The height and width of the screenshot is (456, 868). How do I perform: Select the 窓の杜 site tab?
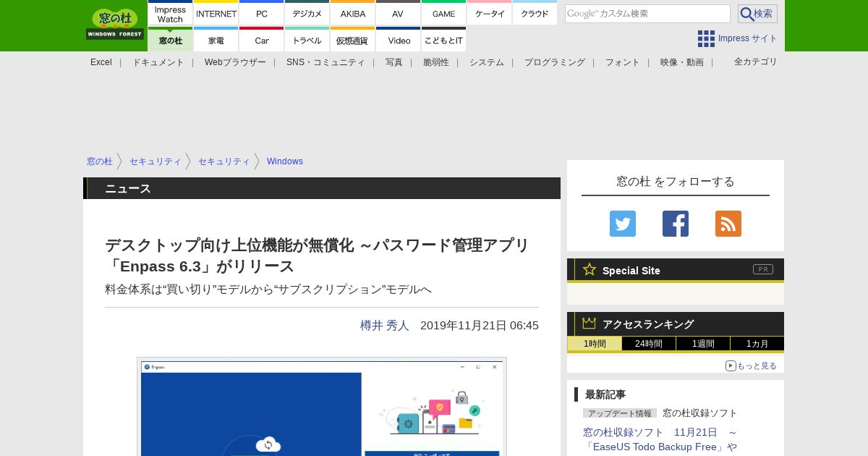point(170,39)
